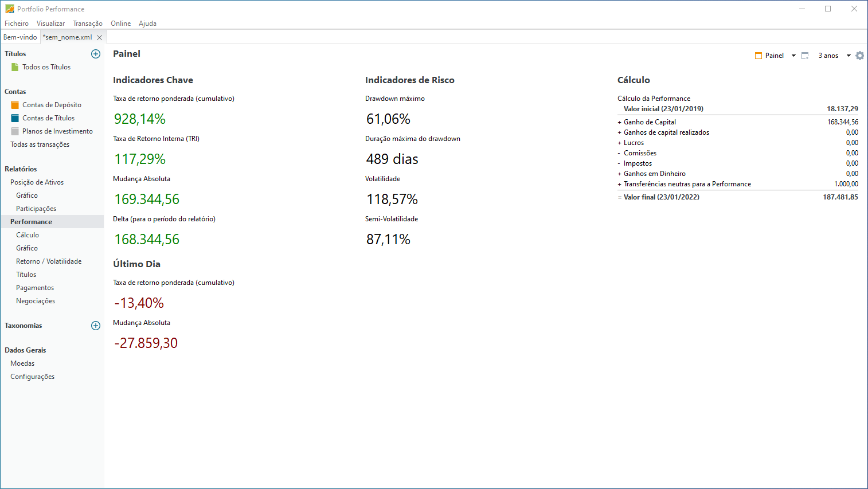Open Planos de Investimento
Image resolution: width=868 pixels, height=489 pixels.
click(x=57, y=131)
